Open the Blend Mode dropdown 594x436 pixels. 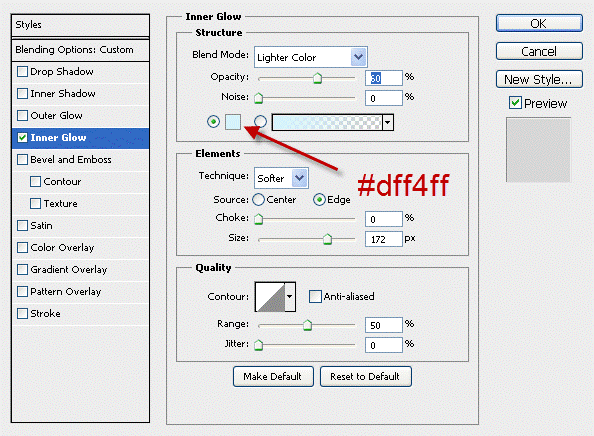point(311,57)
